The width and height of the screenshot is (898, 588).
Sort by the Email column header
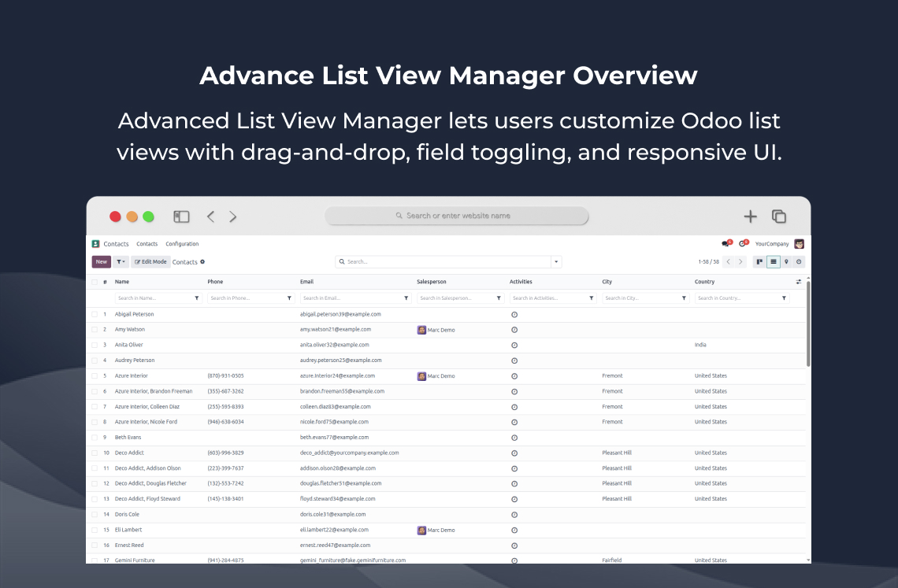(307, 282)
